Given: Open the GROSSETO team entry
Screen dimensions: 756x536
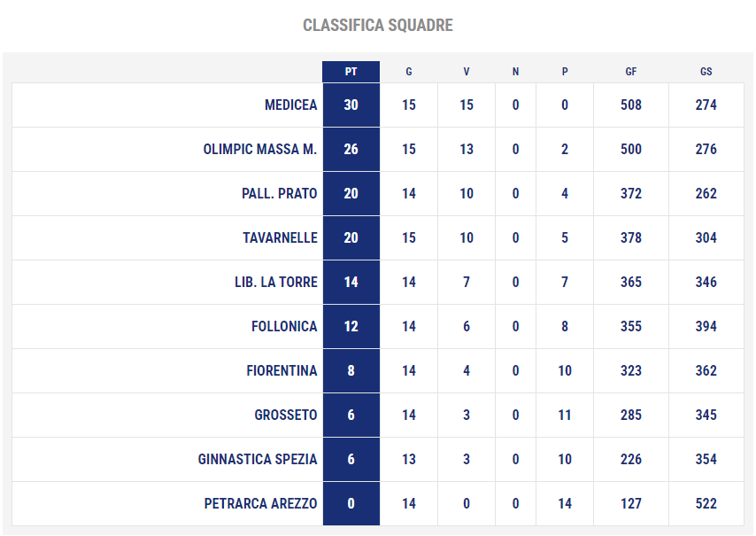Looking at the screenshot, I should point(286,415).
